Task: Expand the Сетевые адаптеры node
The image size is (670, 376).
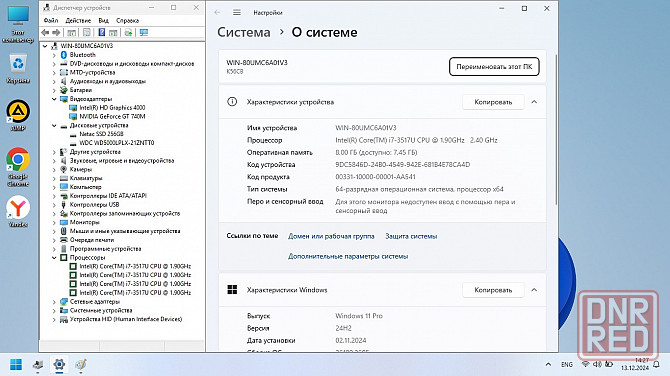Action: pyautogui.click(x=54, y=302)
